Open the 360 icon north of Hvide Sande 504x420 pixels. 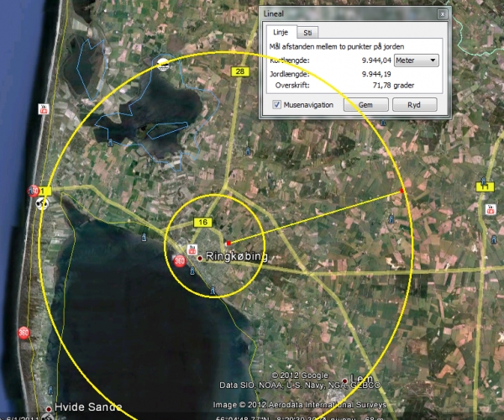(x=23, y=333)
